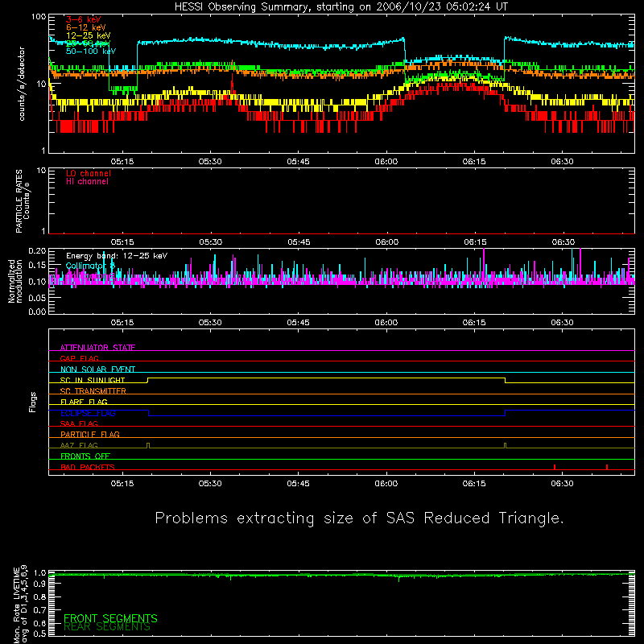Click the Normalized modulation axis label
Screen dimensions: 644x644
click(15, 281)
